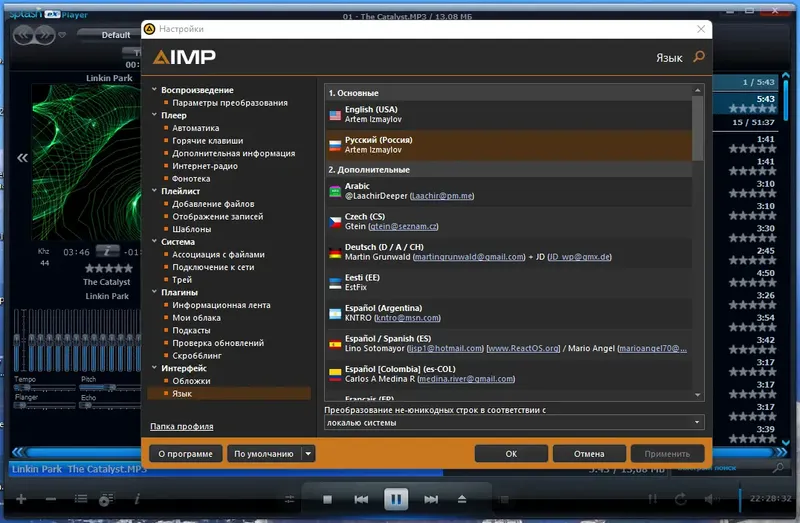This screenshot has height=523, width=800.
Task: Click the eject/open file icon
Action: (462, 499)
